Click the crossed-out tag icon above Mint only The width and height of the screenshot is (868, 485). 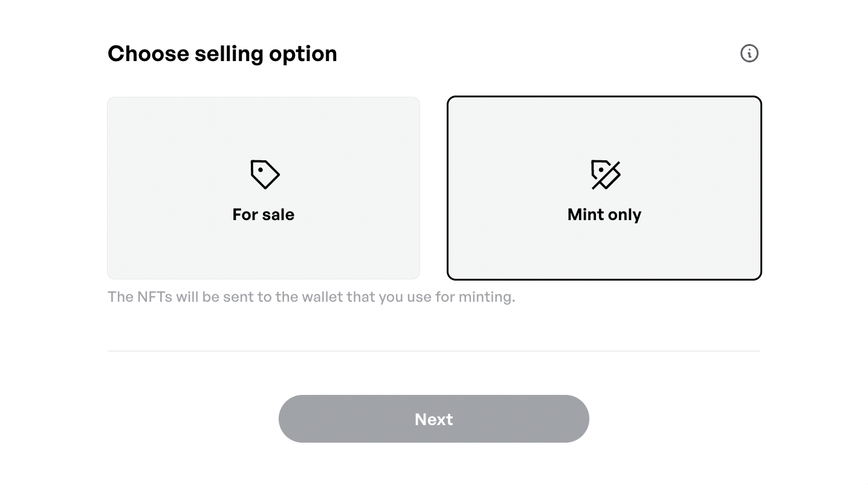click(x=605, y=174)
